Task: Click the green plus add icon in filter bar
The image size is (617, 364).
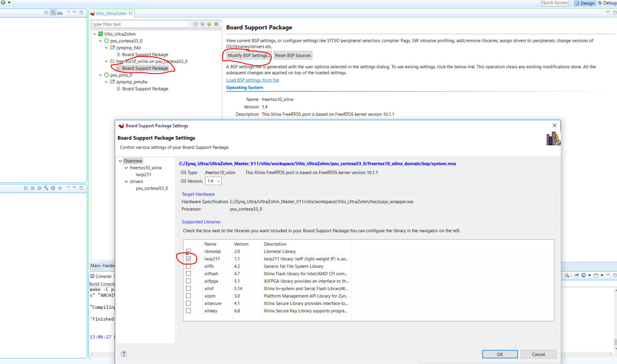Action: pyautogui.click(x=209, y=24)
